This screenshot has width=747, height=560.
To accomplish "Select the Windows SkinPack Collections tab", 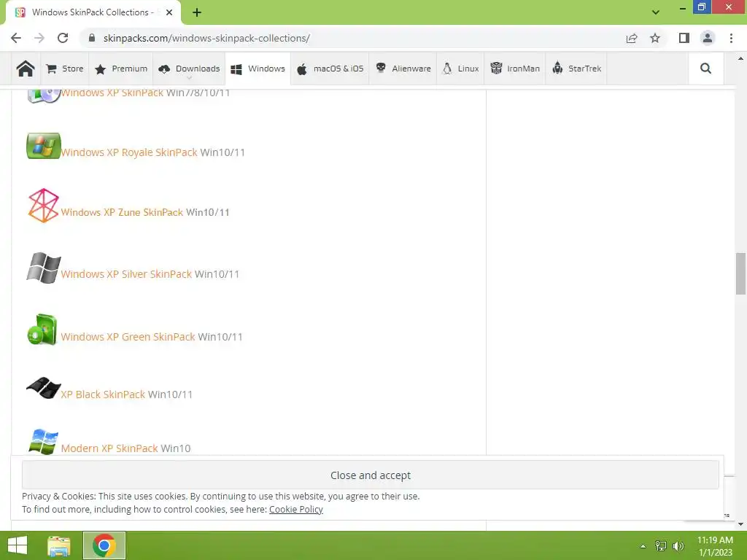I will 93,13.
